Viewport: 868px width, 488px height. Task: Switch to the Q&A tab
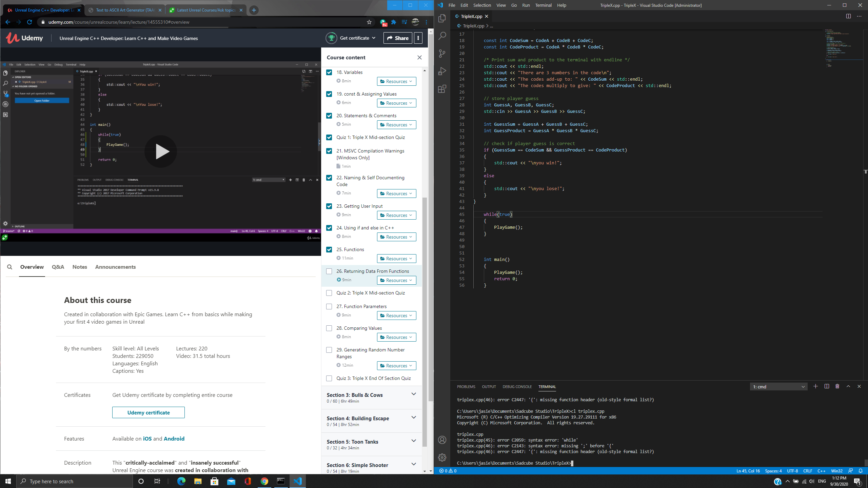tap(58, 267)
